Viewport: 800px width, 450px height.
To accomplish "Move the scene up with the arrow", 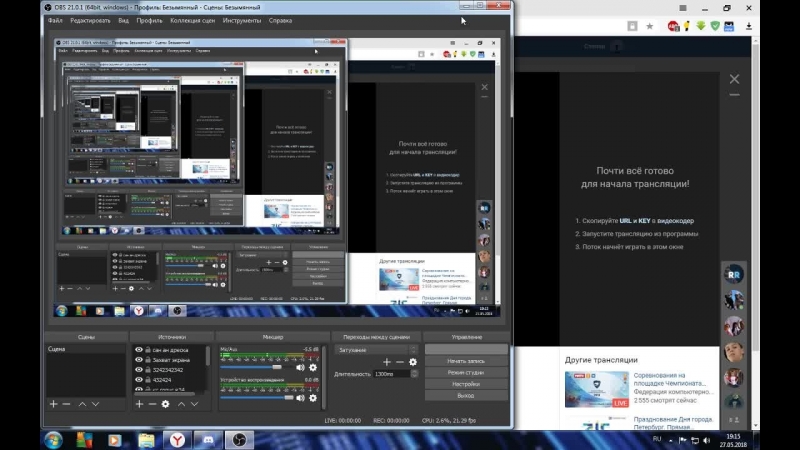I will pyautogui.click(x=82, y=404).
